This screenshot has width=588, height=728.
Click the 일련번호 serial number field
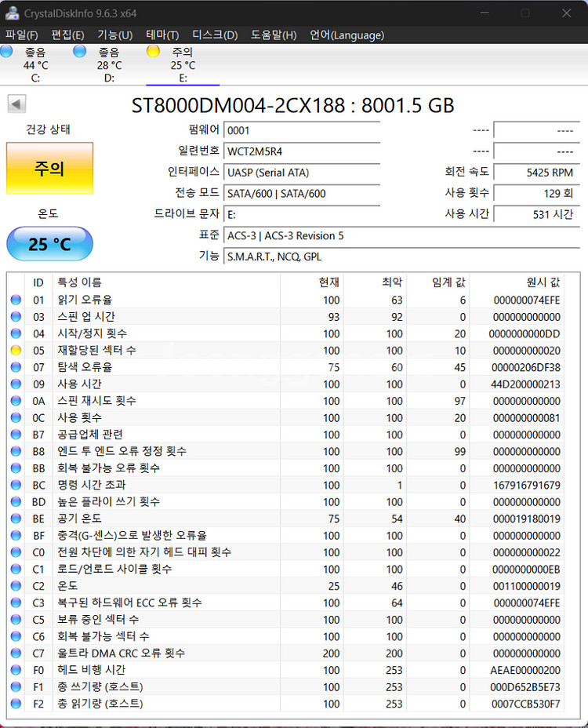pyautogui.click(x=301, y=151)
